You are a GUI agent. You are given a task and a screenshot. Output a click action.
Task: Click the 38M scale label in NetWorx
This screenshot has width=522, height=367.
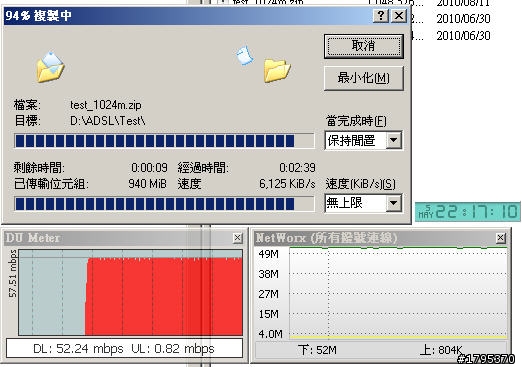[x=268, y=274]
